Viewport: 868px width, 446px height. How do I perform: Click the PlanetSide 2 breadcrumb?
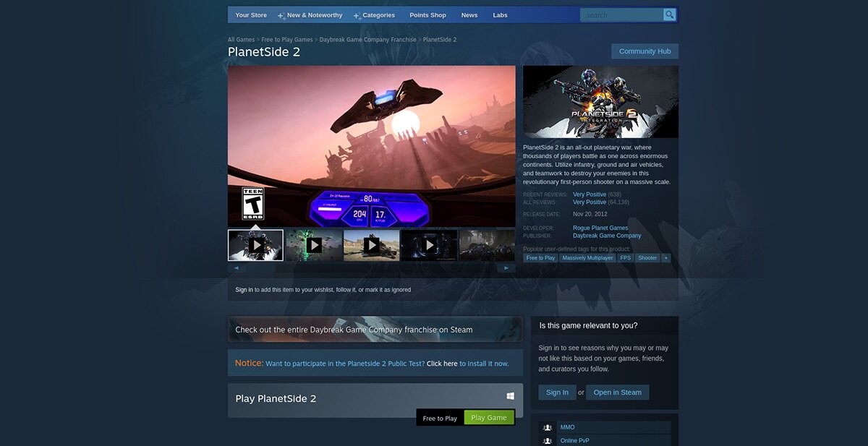pos(440,40)
